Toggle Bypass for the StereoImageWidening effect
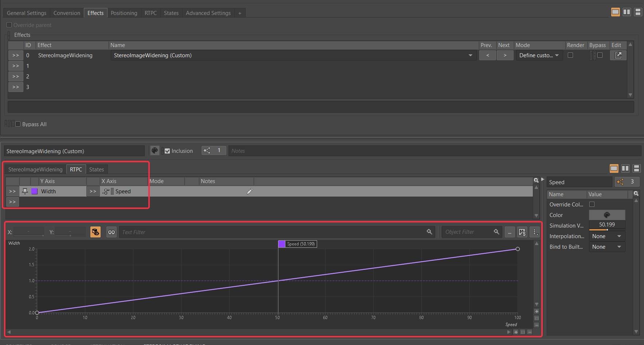644x345 pixels. pos(600,55)
